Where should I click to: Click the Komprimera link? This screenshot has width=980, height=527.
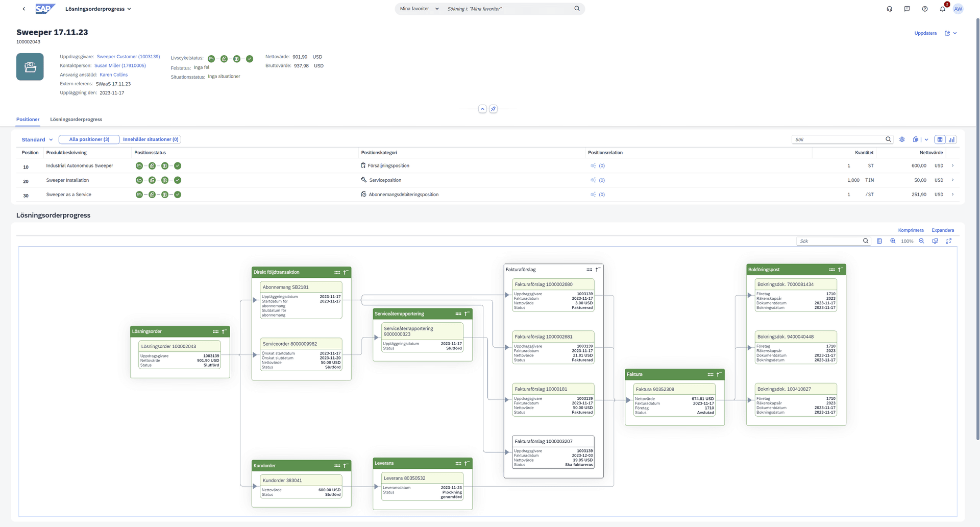pyautogui.click(x=911, y=230)
